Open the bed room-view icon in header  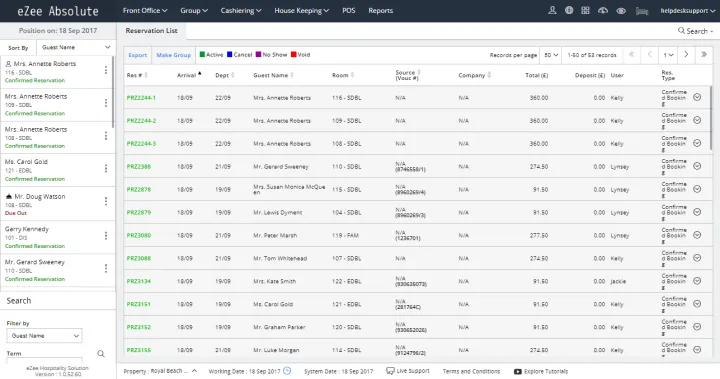tap(642, 11)
